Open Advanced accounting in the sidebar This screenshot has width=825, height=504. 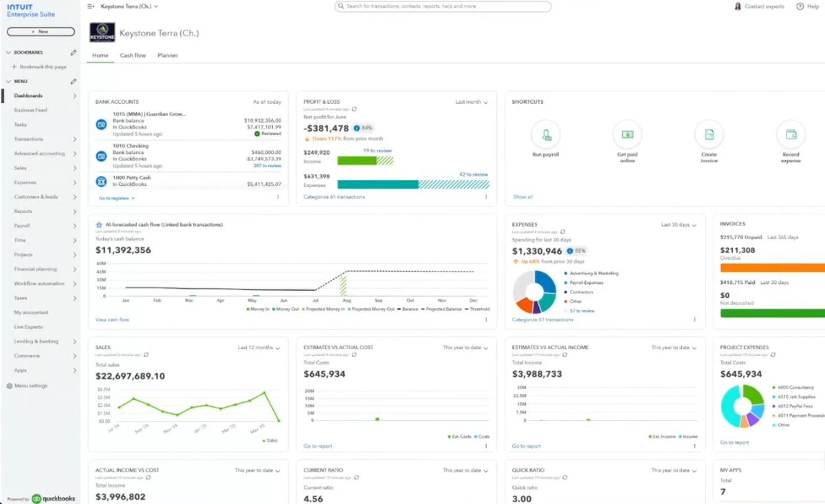pos(39,153)
